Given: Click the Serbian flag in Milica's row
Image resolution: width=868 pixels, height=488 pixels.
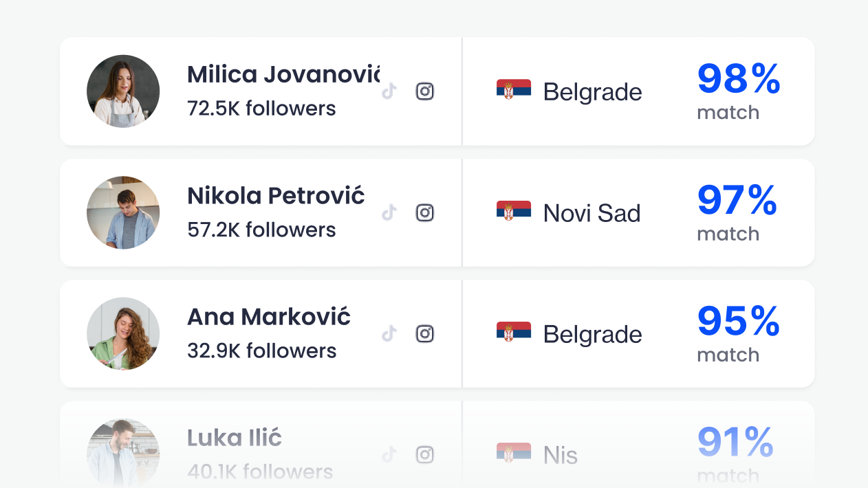Looking at the screenshot, I should point(514,89).
